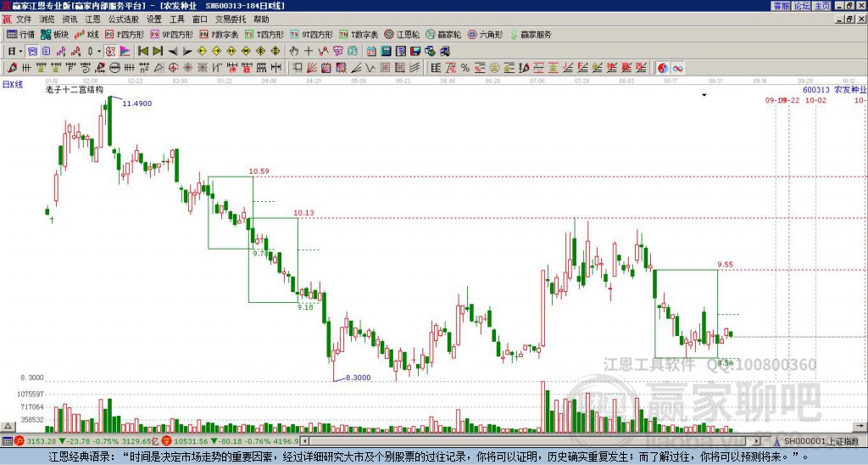
Task: Open the 浏览 menu
Action: (47, 20)
